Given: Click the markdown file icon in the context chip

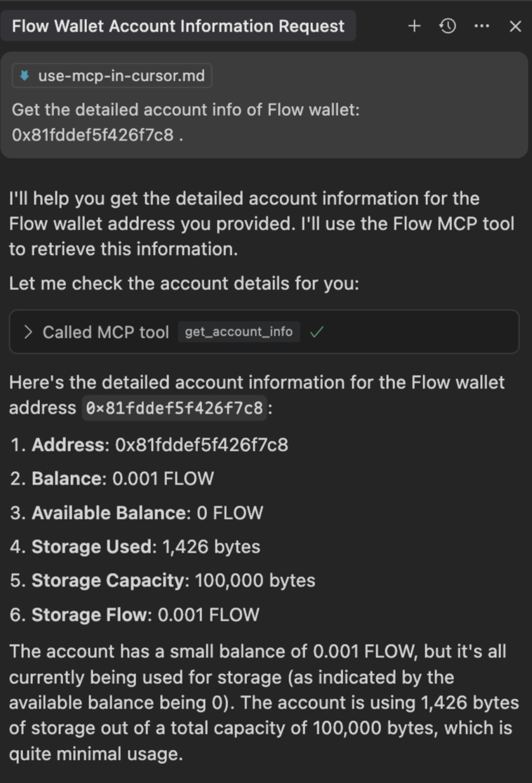Looking at the screenshot, I should pyautogui.click(x=25, y=76).
